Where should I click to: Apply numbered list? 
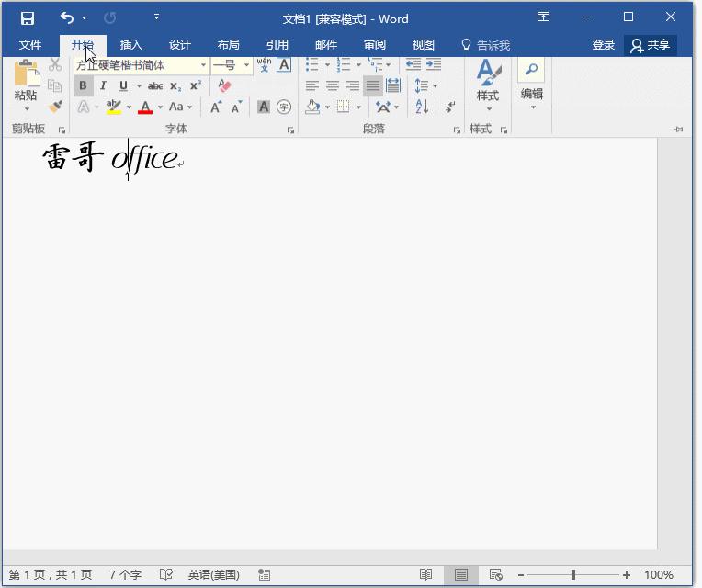344,64
